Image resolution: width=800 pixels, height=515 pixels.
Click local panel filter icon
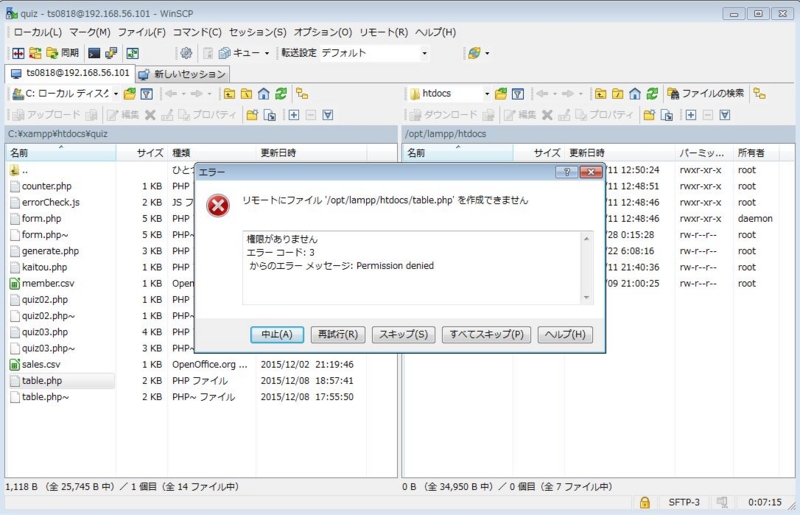[x=146, y=94]
